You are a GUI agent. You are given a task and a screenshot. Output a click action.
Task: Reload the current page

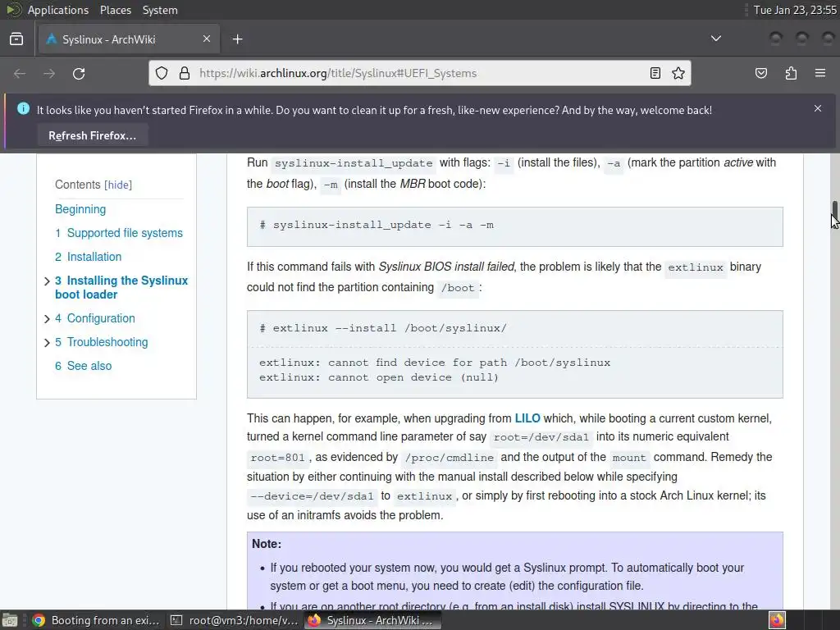pos(79,73)
